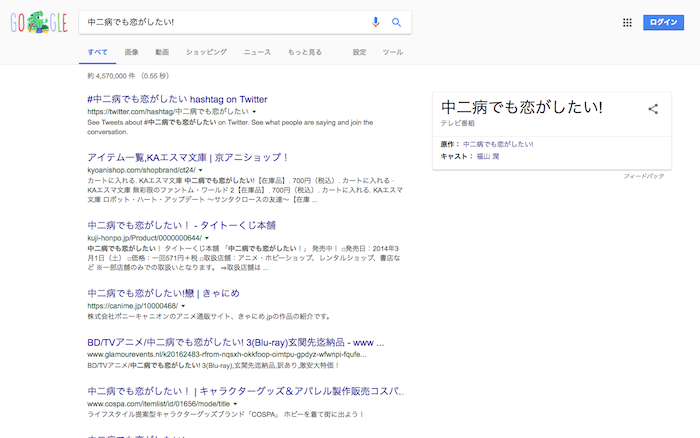The width and height of the screenshot is (700, 438).
Task: Focus the search box with the query
Action: point(220,22)
